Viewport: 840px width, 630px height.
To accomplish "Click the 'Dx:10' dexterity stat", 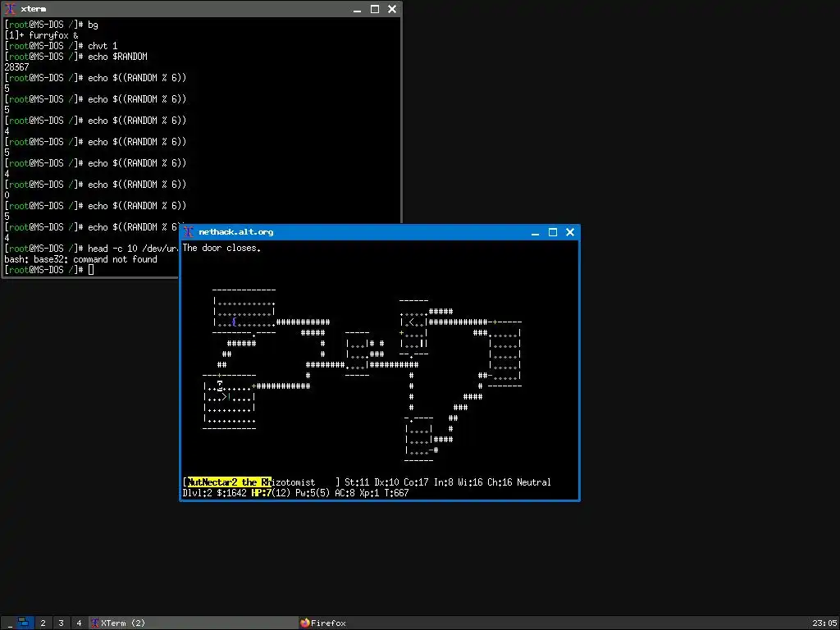I will [386, 482].
